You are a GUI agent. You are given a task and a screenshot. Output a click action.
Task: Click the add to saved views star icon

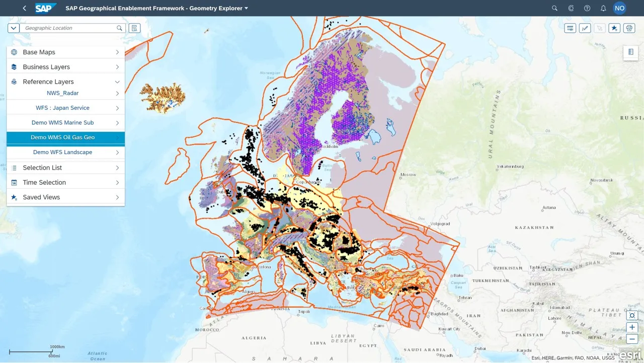click(614, 28)
